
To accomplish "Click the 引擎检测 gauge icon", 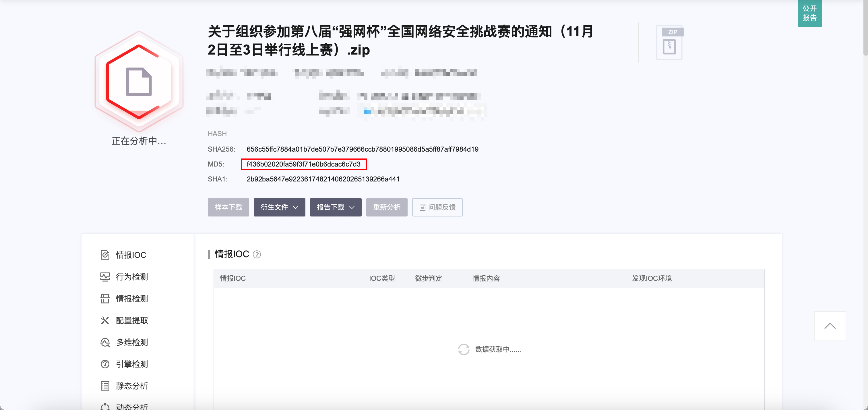I will (x=105, y=364).
